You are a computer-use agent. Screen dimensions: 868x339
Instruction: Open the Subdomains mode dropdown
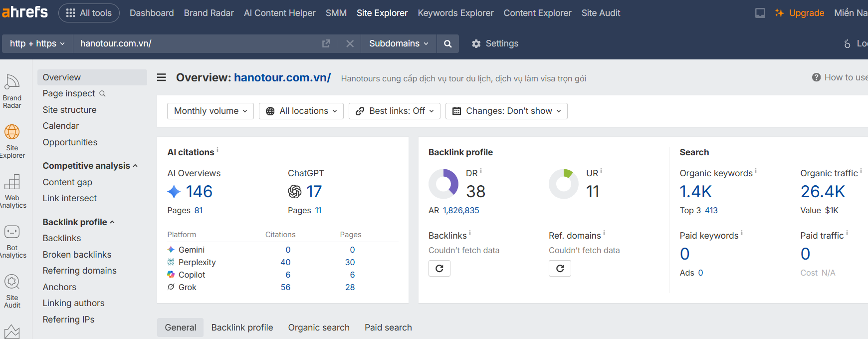399,44
